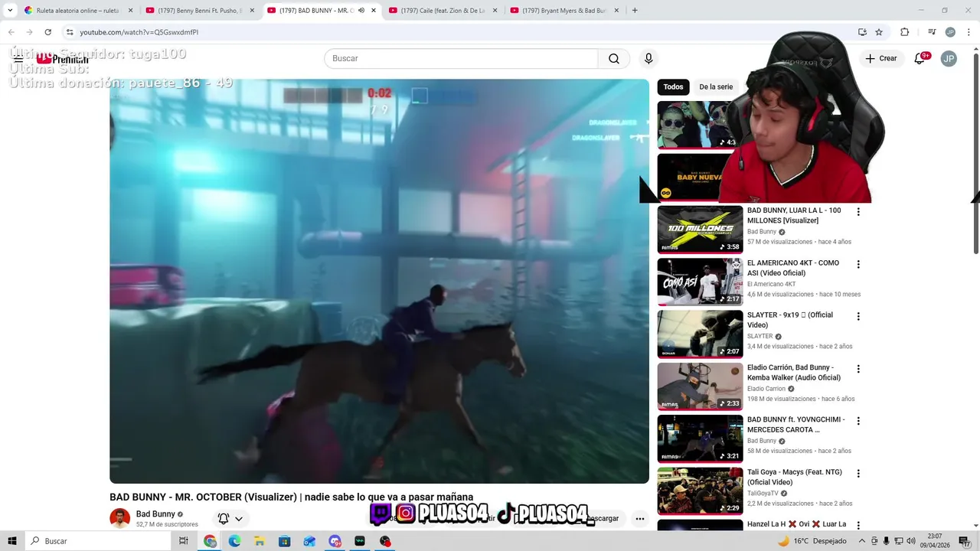
Task: Click install app icon in address bar
Action: (862, 32)
